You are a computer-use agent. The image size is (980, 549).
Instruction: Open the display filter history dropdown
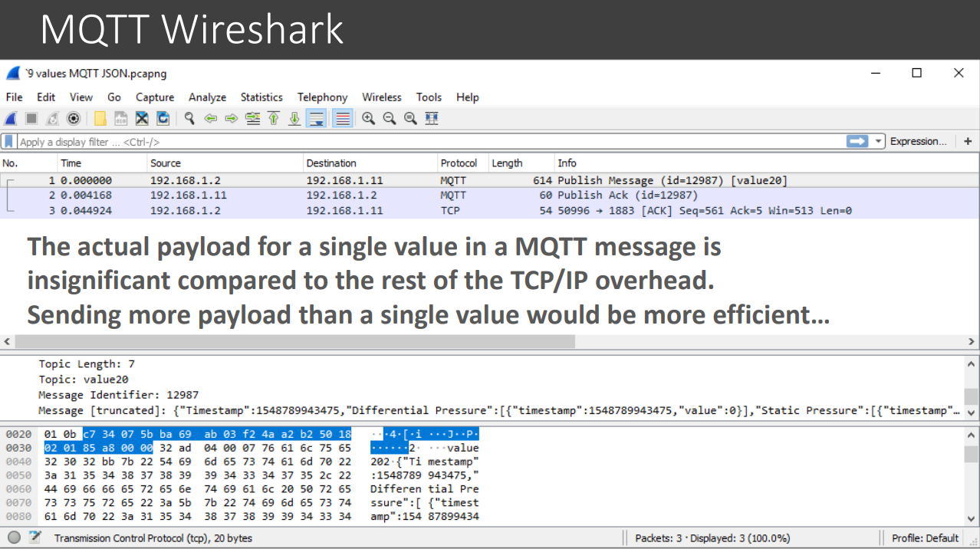[877, 142]
